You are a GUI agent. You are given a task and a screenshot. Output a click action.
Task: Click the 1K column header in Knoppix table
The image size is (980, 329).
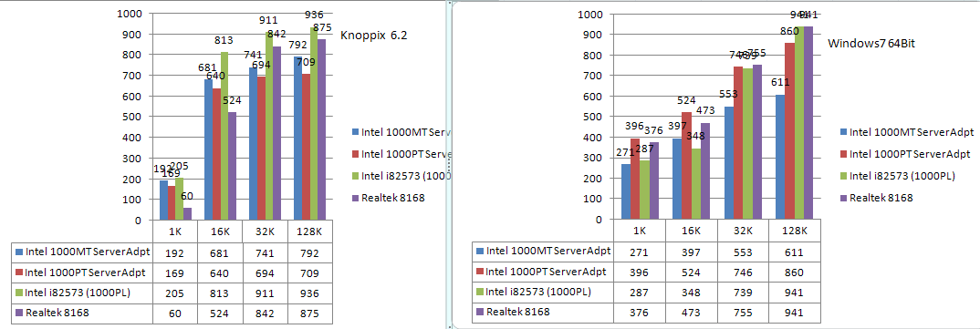(x=174, y=231)
